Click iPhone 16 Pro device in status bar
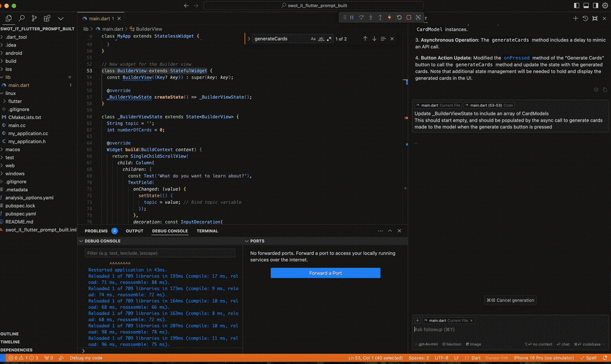611x364 pixels. (x=544, y=358)
